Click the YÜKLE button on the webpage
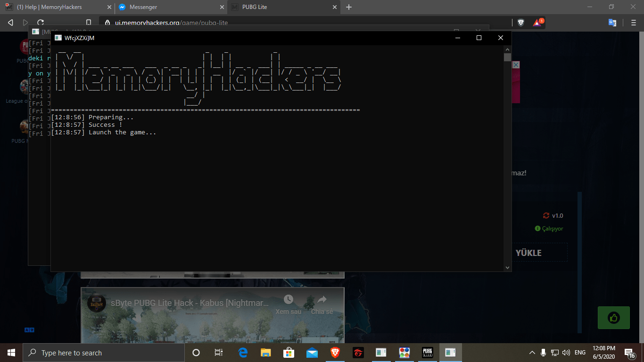Viewport: 644px width, 362px height. coord(528,253)
